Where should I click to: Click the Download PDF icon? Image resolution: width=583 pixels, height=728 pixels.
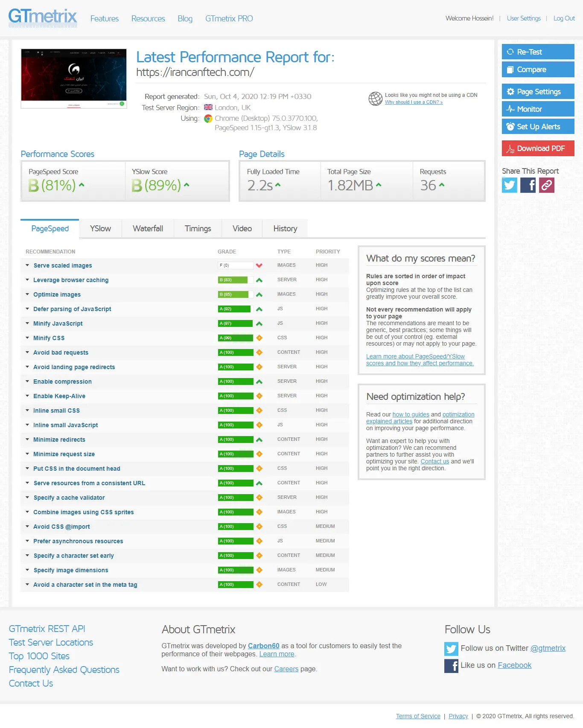[510, 149]
